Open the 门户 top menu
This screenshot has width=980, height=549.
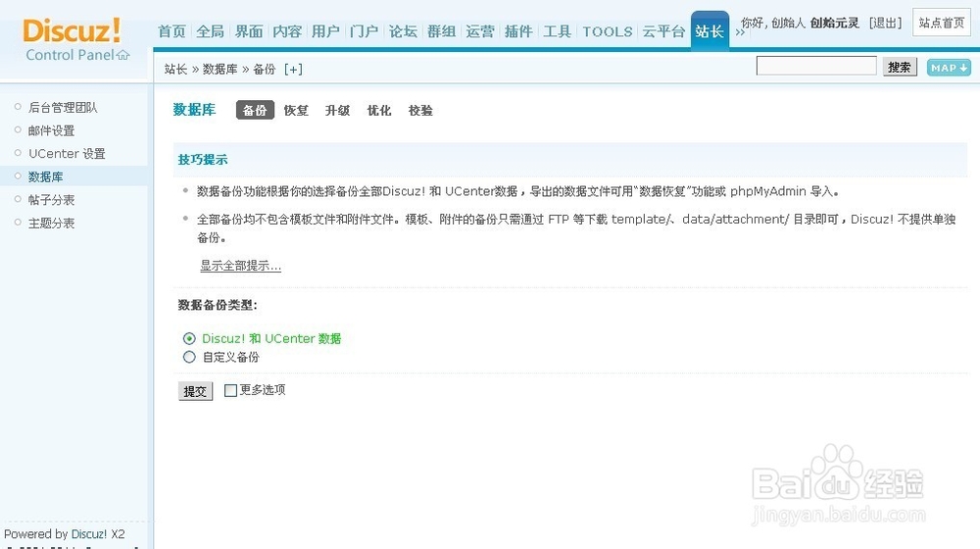click(365, 31)
